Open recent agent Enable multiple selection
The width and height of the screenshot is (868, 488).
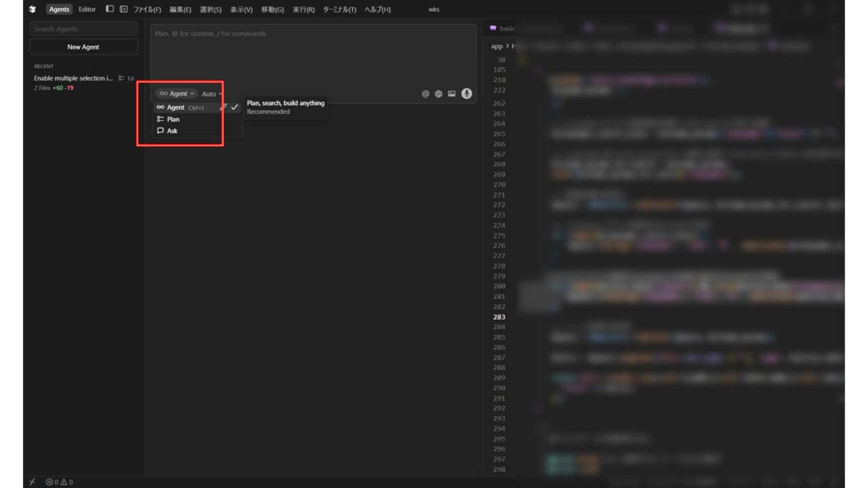(x=73, y=78)
